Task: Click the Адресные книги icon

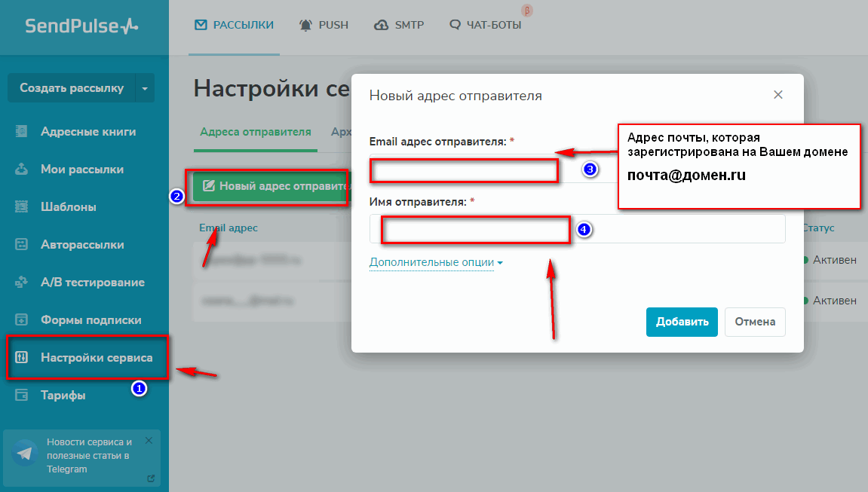Action: (21, 132)
